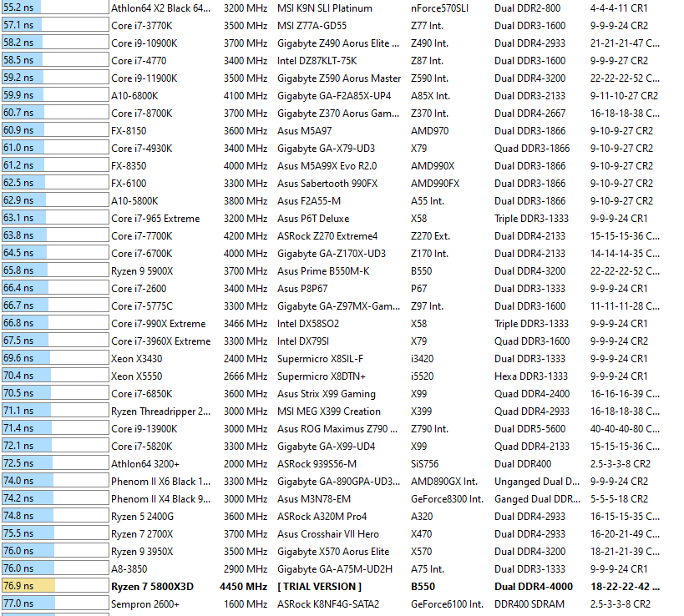Click the 3466 MHz clock cell
The height and width of the screenshot is (616, 684).
click(x=246, y=324)
